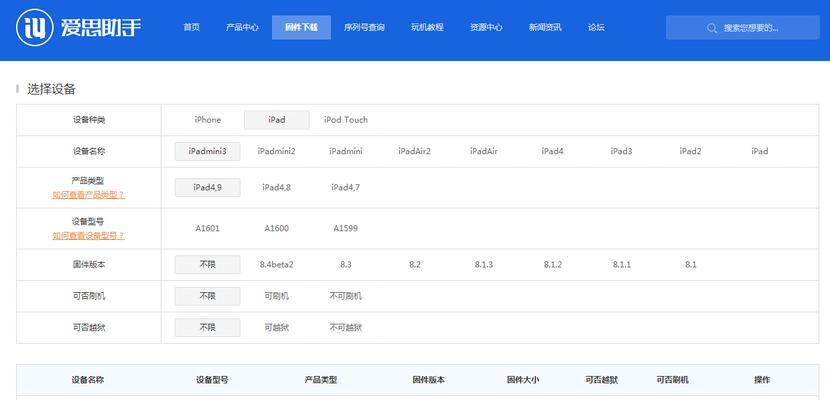Image resolution: width=830 pixels, height=400 pixels.
Task: Open the 新闻资讯 nav item
Action: click(545, 28)
